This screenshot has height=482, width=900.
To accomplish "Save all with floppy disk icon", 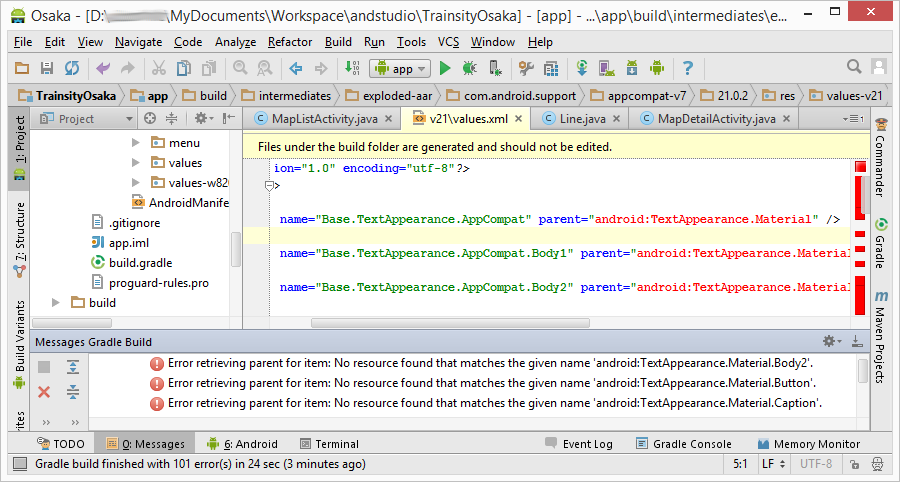I will tap(46, 68).
